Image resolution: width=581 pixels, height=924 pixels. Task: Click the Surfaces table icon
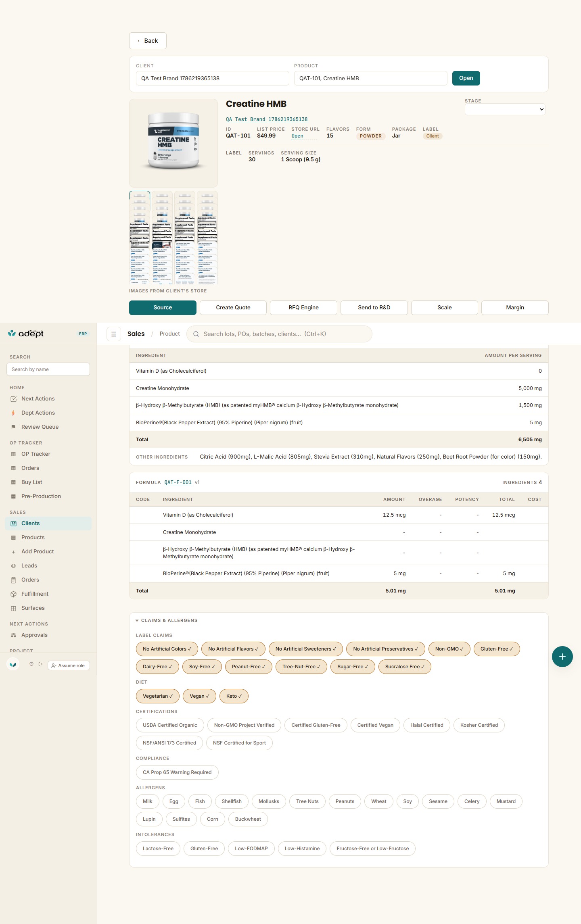(13, 608)
